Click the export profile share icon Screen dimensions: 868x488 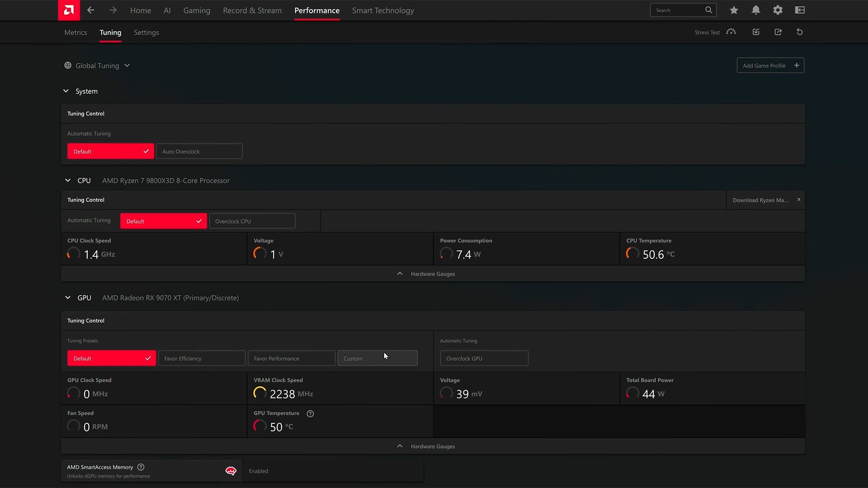[x=778, y=32]
